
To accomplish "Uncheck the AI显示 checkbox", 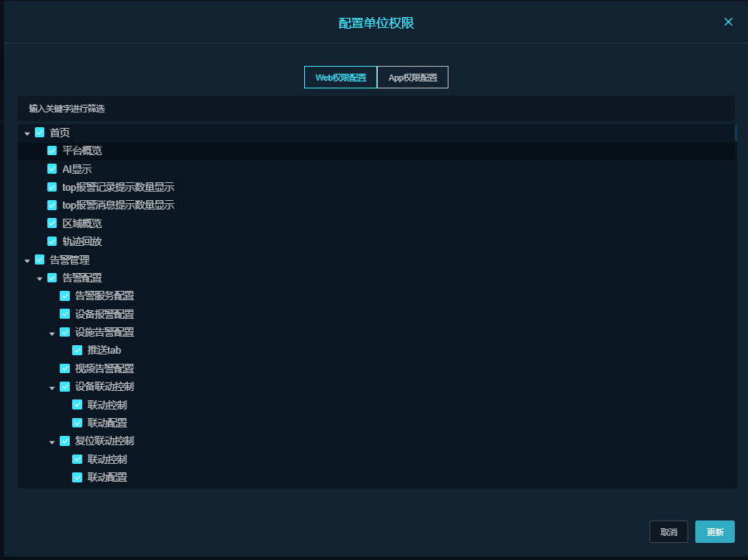I will [52, 169].
